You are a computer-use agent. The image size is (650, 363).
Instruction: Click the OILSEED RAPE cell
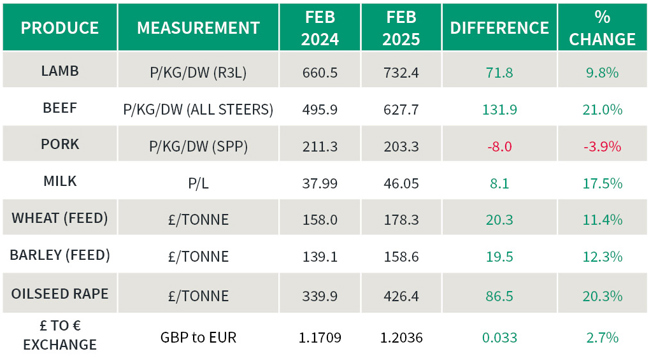coord(60,293)
